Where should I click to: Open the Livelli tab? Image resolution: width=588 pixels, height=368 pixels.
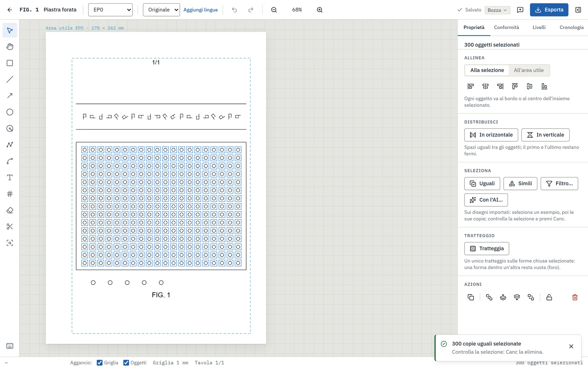tap(539, 28)
